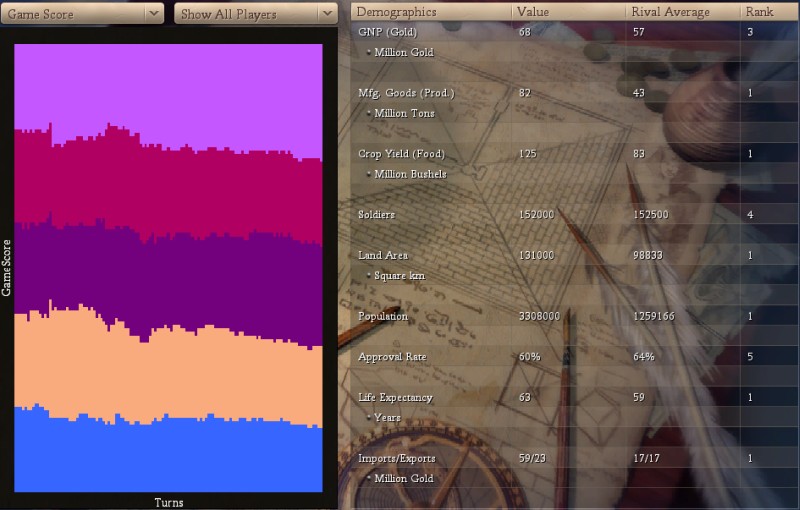
Task: Sort by the Value column header
Action: click(568, 11)
